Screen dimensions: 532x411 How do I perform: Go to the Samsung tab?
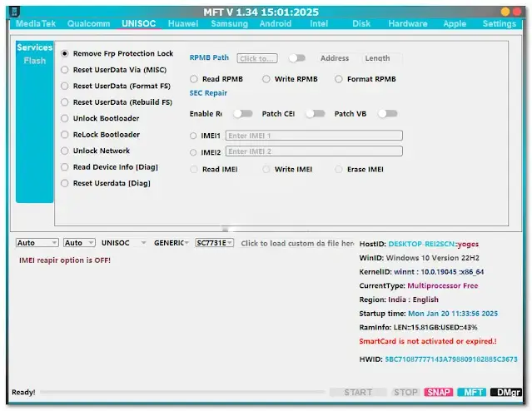click(x=229, y=23)
